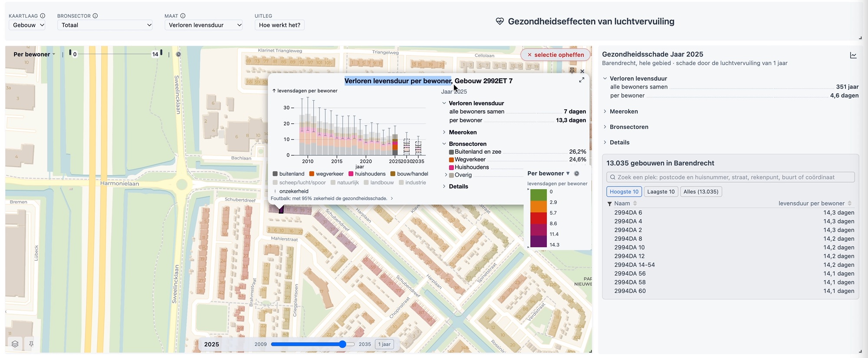Toggle the scheep/lucht/spoor series in chart legend
Image resolution: width=868 pixels, height=358 pixels.
pos(299,183)
